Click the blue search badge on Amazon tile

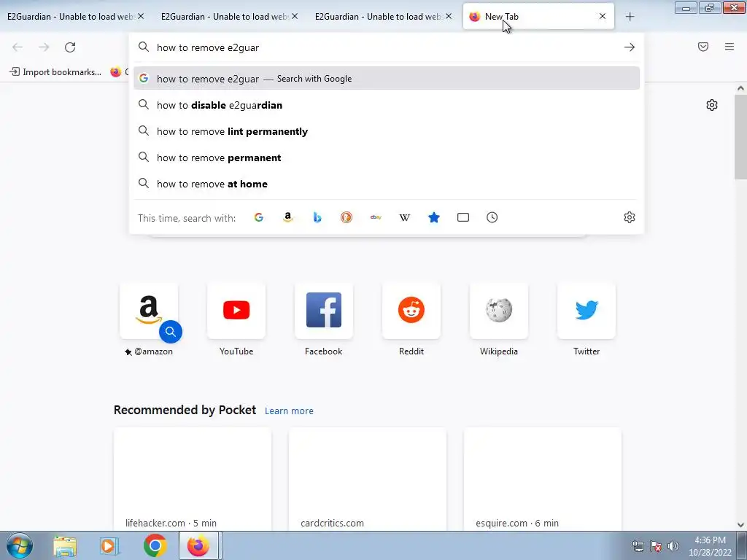[171, 332]
